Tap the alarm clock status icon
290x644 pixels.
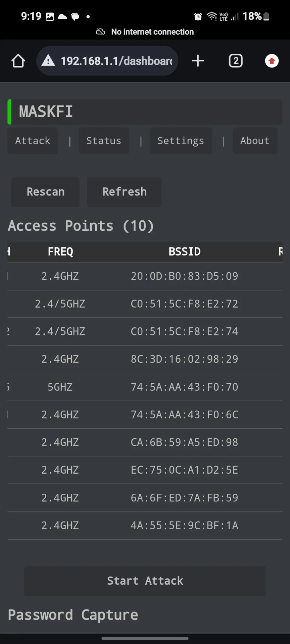pyautogui.click(x=198, y=16)
